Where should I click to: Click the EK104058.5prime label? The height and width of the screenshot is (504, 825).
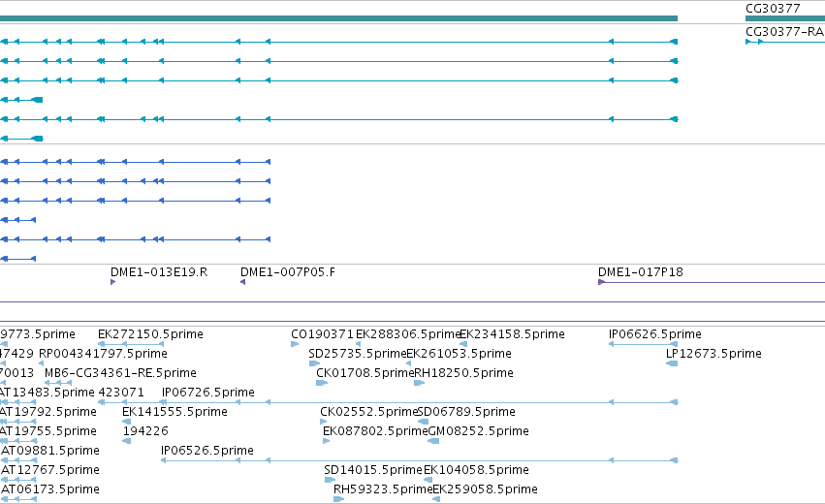[x=476, y=470]
